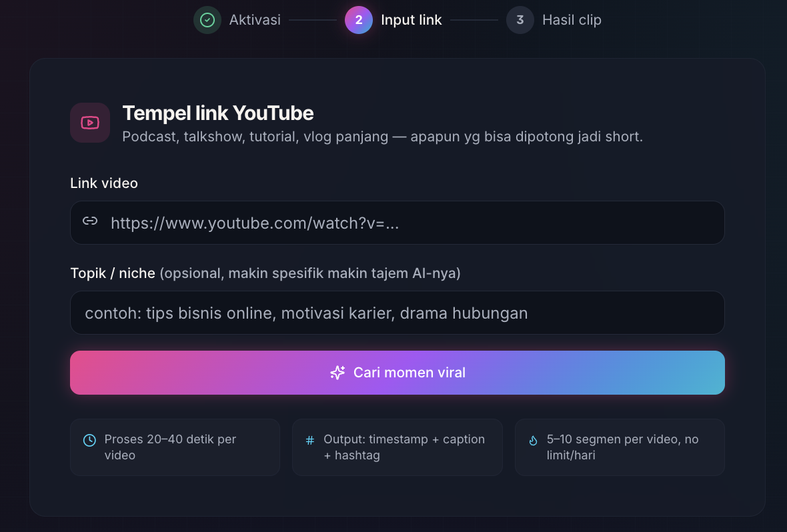Viewport: 787px width, 532px height.
Task: Focus the topic niche input field
Action: 398,313
